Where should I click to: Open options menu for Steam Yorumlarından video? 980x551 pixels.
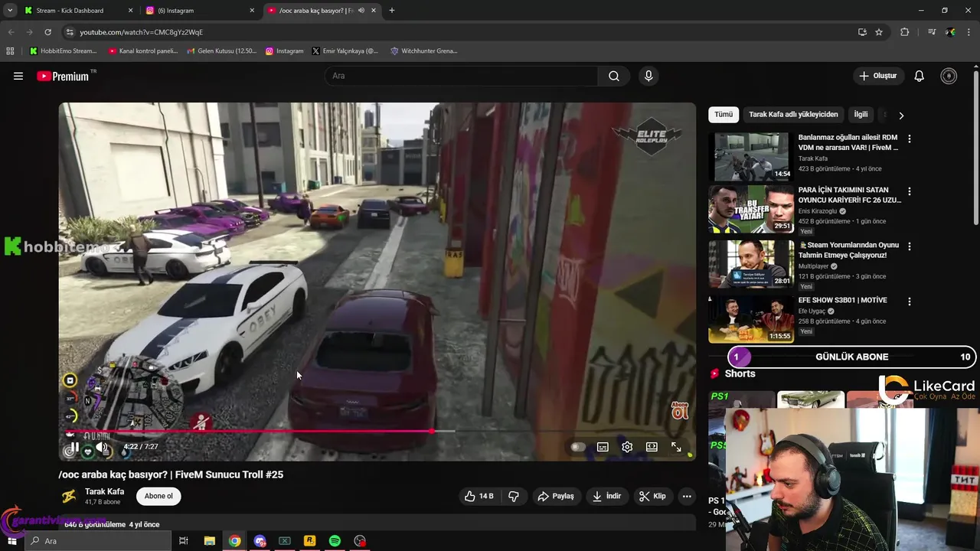[910, 246]
